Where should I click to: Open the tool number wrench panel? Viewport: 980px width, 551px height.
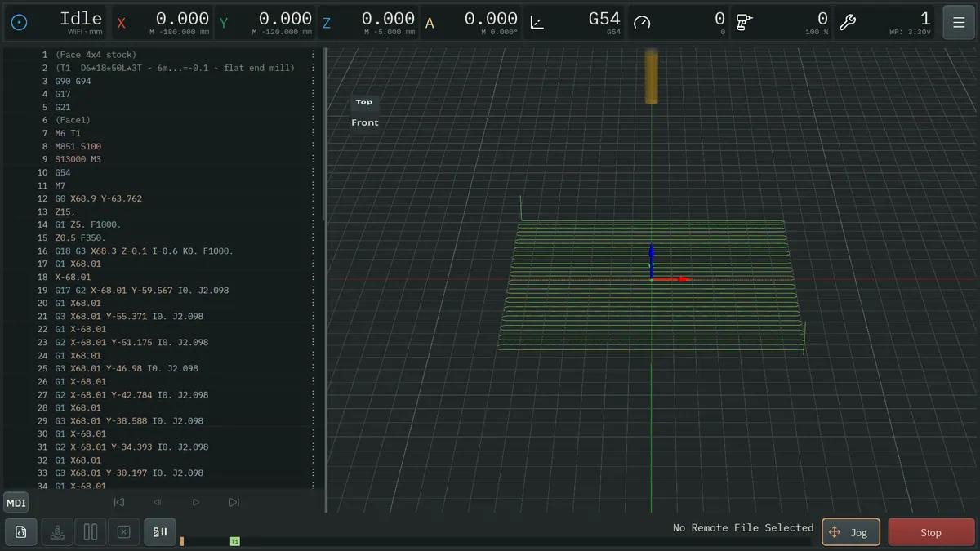(884, 22)
